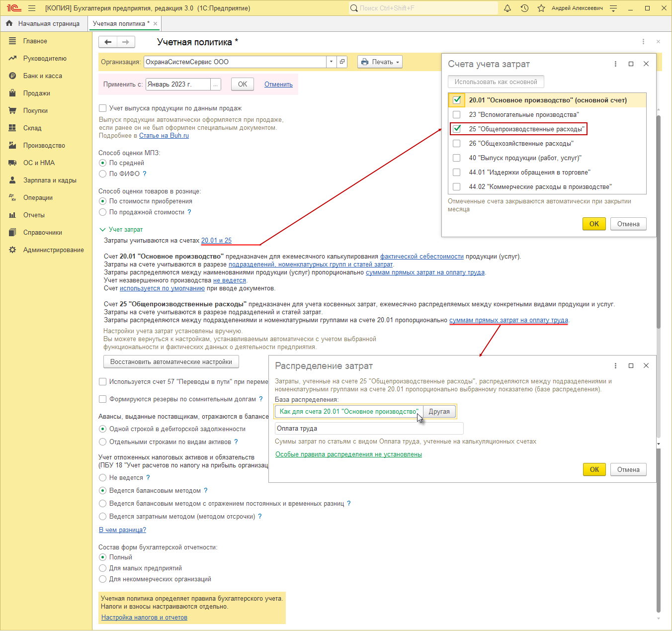Image resolution: width=672 pixels, height=631 pixels.
Task: Switch to Начальная страница tab
Action: click(x=43, y=23)
